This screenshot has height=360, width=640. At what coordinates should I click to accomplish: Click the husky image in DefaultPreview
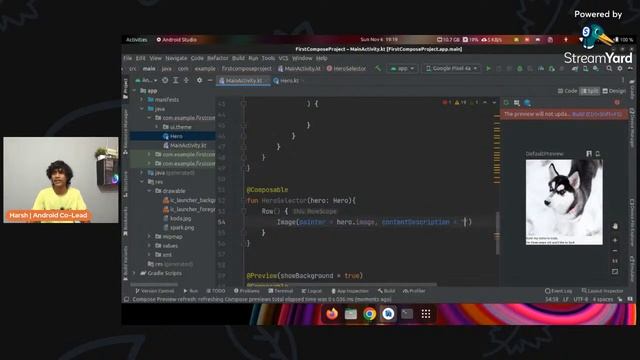564,198
